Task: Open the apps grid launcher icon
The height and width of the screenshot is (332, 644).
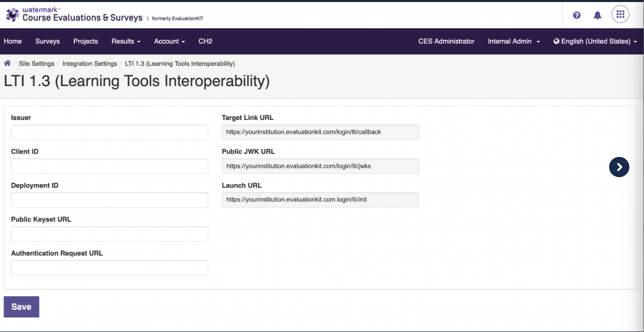Action: (620, 14)
